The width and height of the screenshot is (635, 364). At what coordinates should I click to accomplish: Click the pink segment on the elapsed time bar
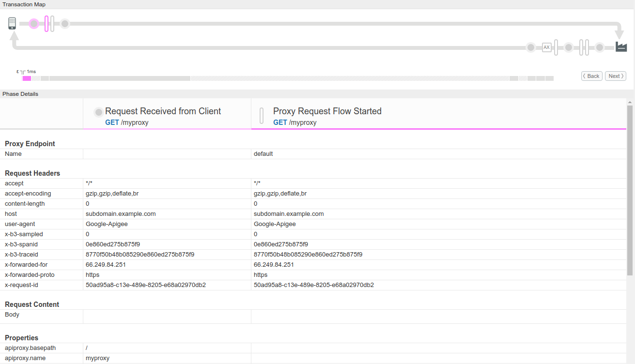(x=28, y=78)
